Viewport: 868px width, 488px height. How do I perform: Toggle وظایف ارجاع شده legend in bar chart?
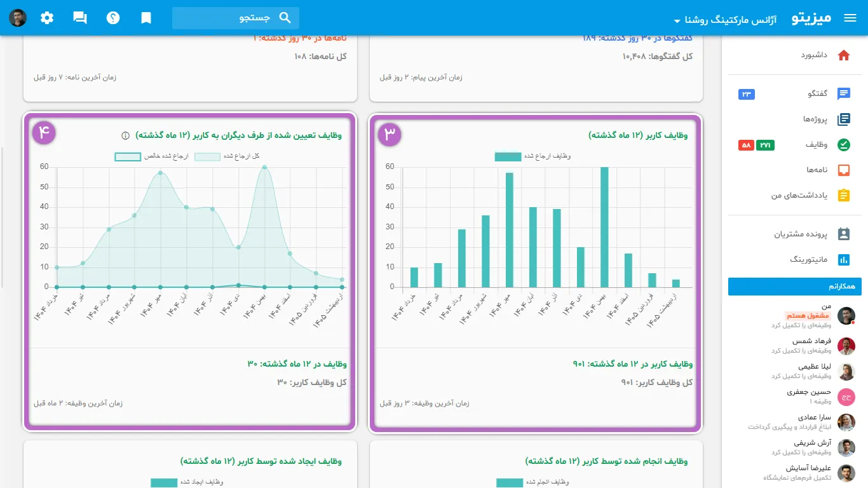pos(532,156)
